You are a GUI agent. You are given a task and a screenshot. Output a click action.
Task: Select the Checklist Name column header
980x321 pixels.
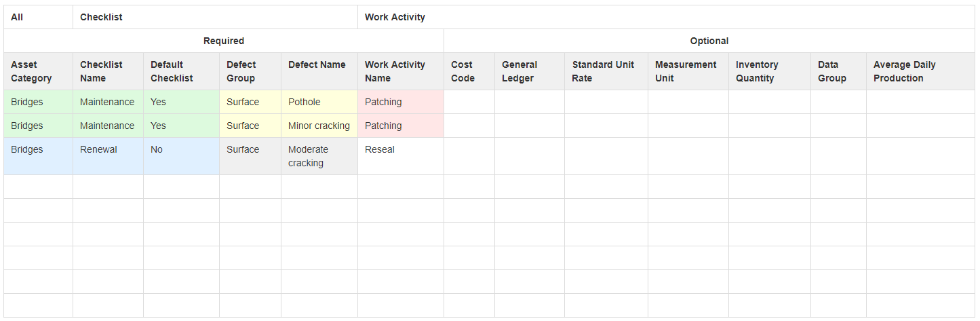108,71
